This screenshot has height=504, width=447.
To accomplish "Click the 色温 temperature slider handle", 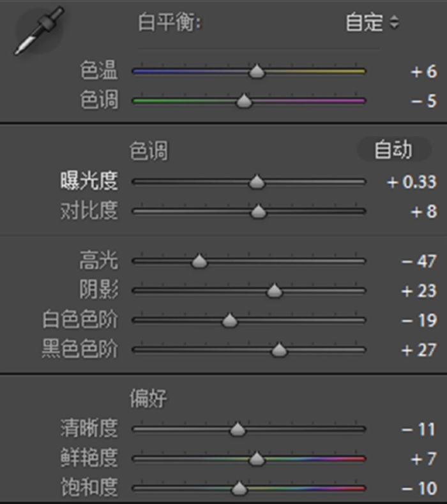I will pyautogui.click(x=257, y=71).
